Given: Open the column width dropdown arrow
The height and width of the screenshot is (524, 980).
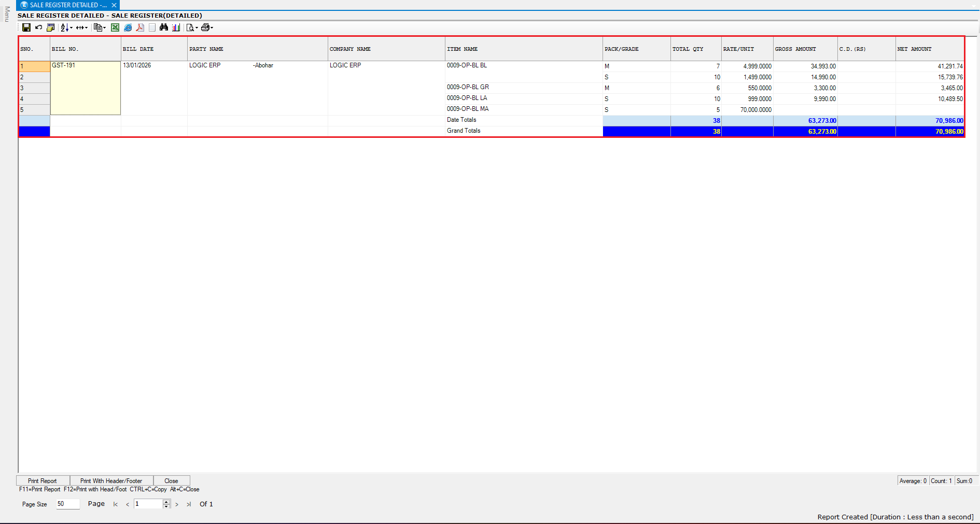Looking at the screenshot, I should click(86, 28).
